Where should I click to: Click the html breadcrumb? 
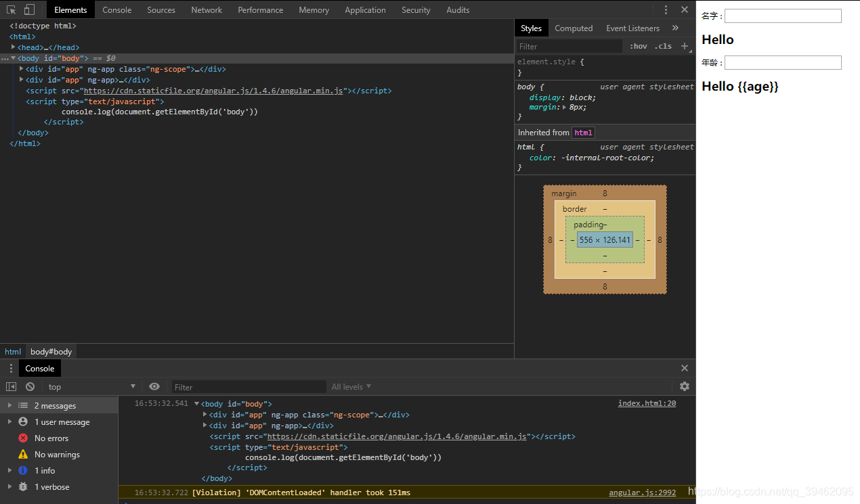13,352
